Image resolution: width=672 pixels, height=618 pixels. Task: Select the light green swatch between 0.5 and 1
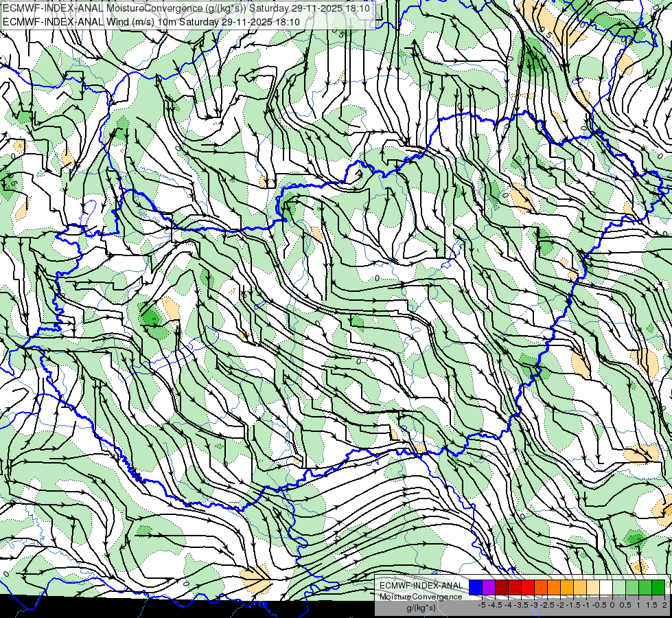point(632,587)
